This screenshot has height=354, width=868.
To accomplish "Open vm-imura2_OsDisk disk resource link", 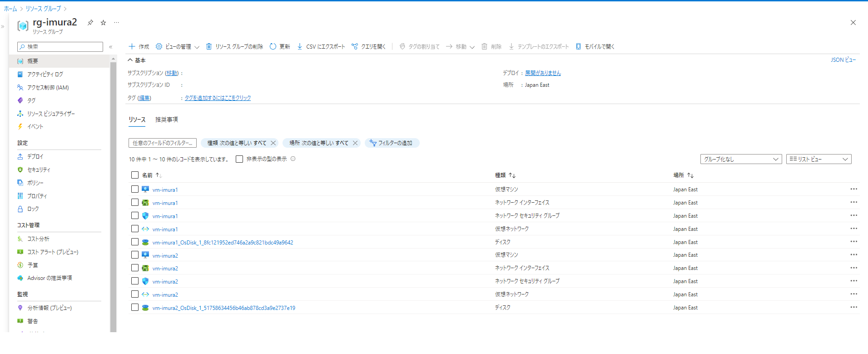I will 223,308.
